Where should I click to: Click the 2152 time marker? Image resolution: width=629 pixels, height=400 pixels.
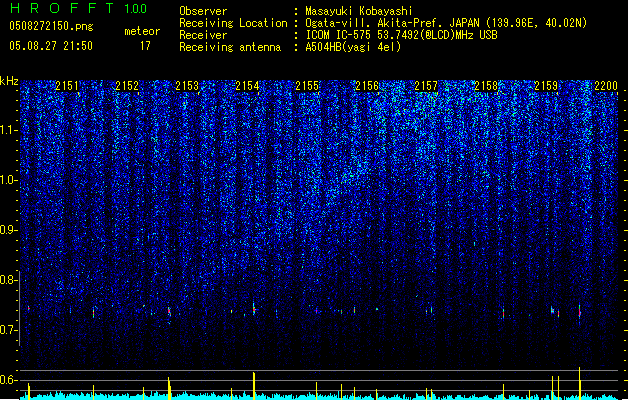pos(127,86)
